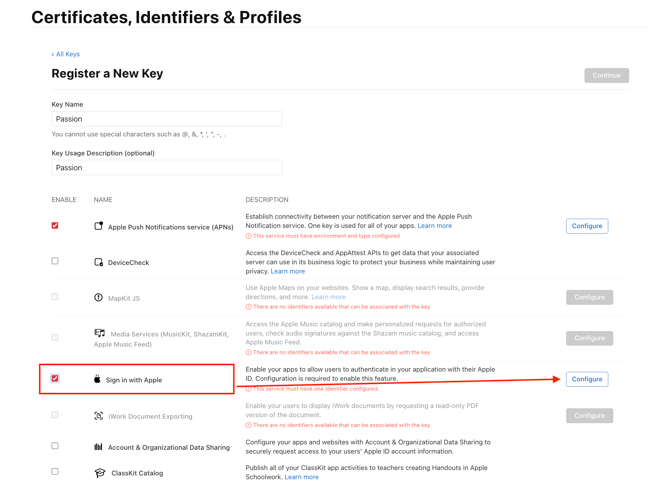Enable Account & Organizational Data Sharing checkbox
This screenshot has width=670, height=483.
click(55, 446)
